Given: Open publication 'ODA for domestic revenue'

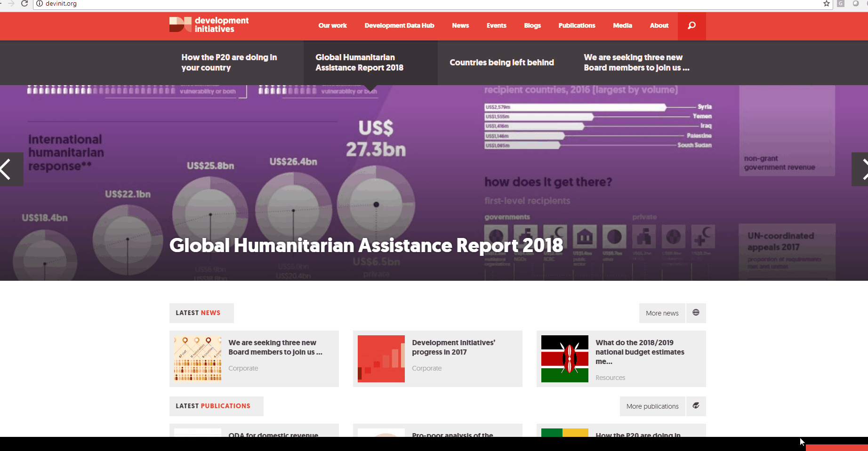Looking at the screenshot, I should (x=273, y=435).
